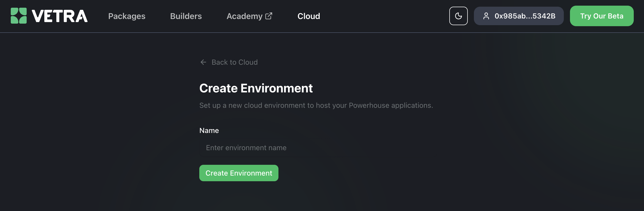Go back via Back to Cloud link

pyautogui.click(x=229, y=62)
